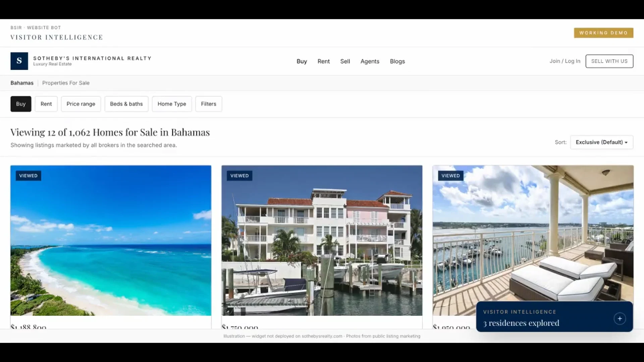Viewport: 644px width, 362px height.
Task: Click the Join / Log In link
Action: pos(565,61)
